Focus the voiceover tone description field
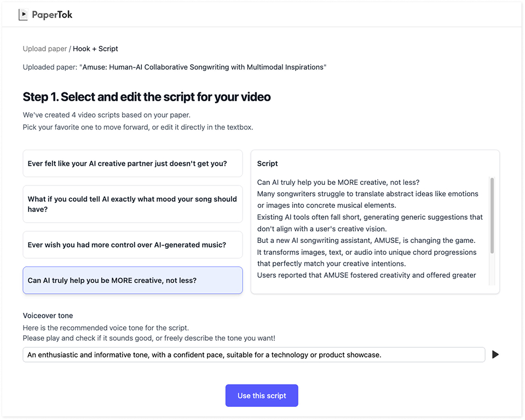The height and width of the screenshot is (420, 525). point(253,355)
